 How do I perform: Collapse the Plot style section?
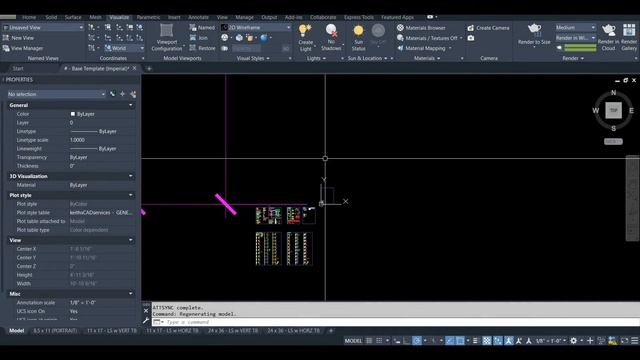coord(131,195)
